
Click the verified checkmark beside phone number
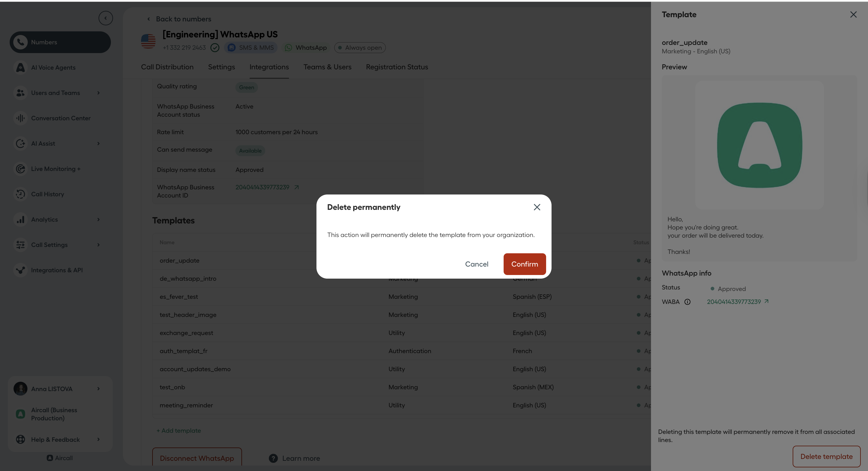click(215, 48)
